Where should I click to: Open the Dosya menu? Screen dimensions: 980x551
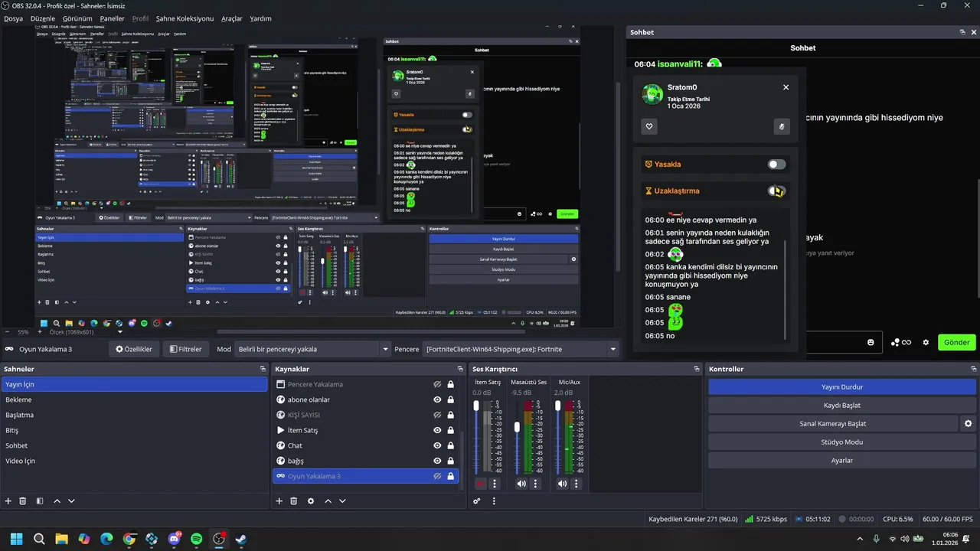13,18
